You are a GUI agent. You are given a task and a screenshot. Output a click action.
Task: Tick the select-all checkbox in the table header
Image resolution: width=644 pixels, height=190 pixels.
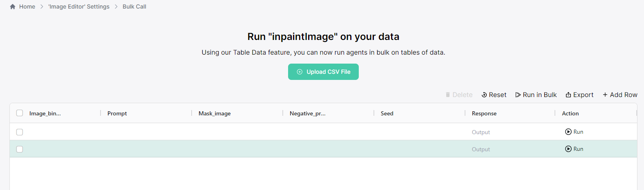click(20, 113)
